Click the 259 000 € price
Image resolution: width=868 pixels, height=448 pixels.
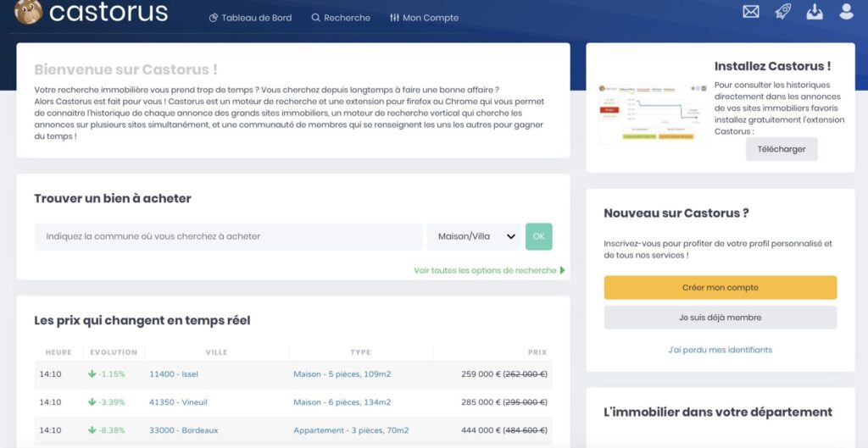point(481,373)
